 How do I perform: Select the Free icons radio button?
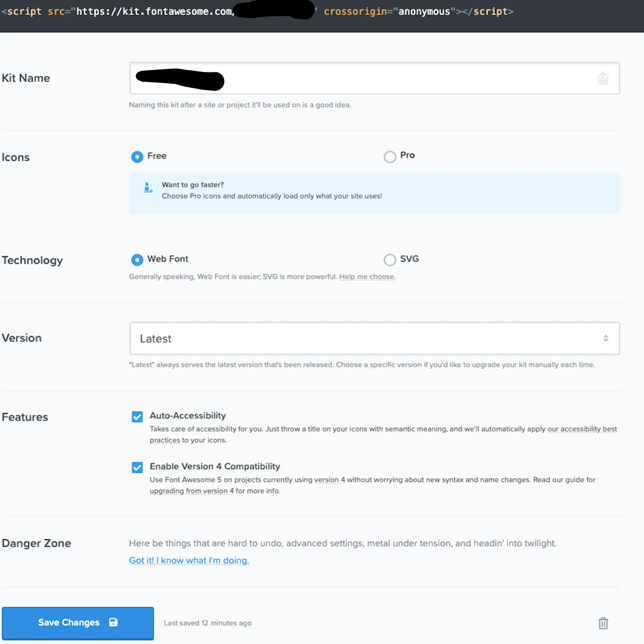tap(137, 157)
